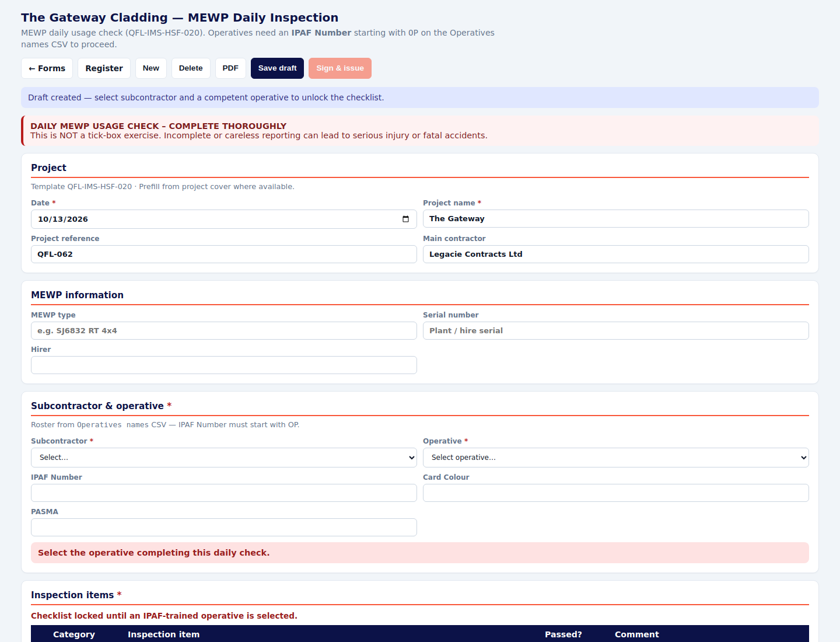Viewport: 840px width, 642px height.
Task: Save draft of the inspection
Action: click(x=278, y=68)
